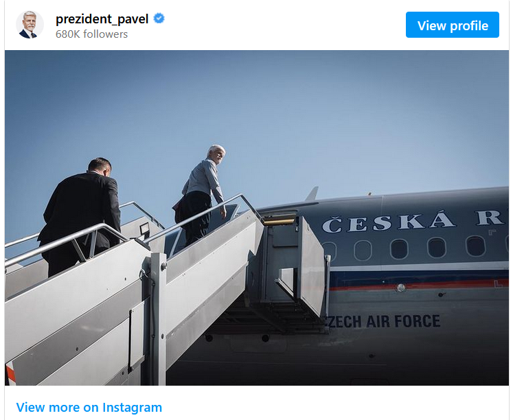Open the View more on Instagram link
This screenshot has height=420, width=513.
coord(89,407)
